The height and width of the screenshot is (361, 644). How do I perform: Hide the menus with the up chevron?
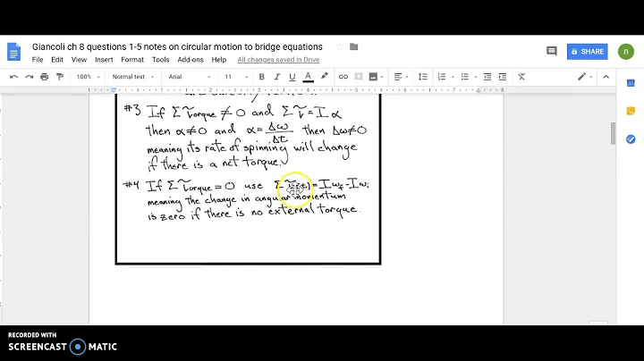pos(606,77)
